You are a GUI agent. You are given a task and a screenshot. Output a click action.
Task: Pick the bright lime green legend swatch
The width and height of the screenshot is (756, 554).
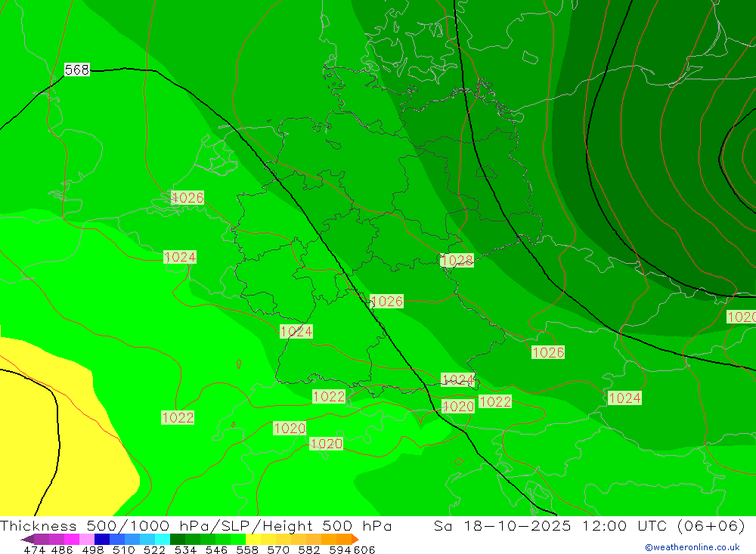[238, 539]
